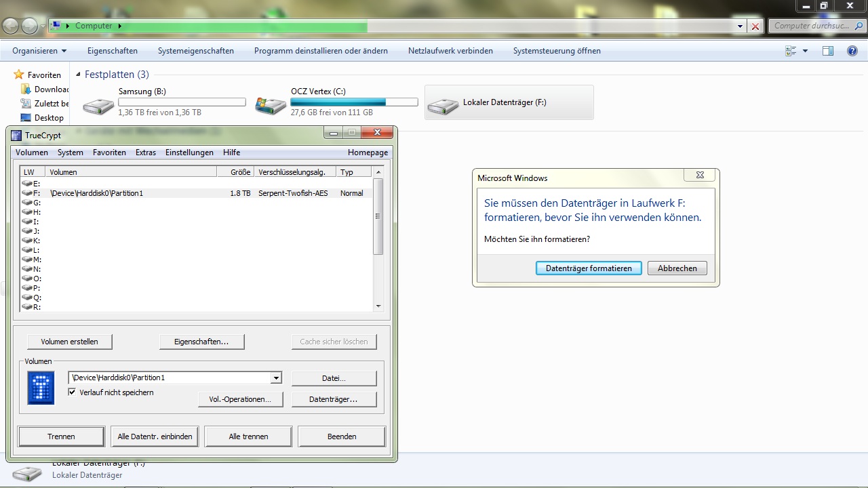Click the Alle trennen button
The width and height of the screenshot is (868, 488).
(248, 436)
